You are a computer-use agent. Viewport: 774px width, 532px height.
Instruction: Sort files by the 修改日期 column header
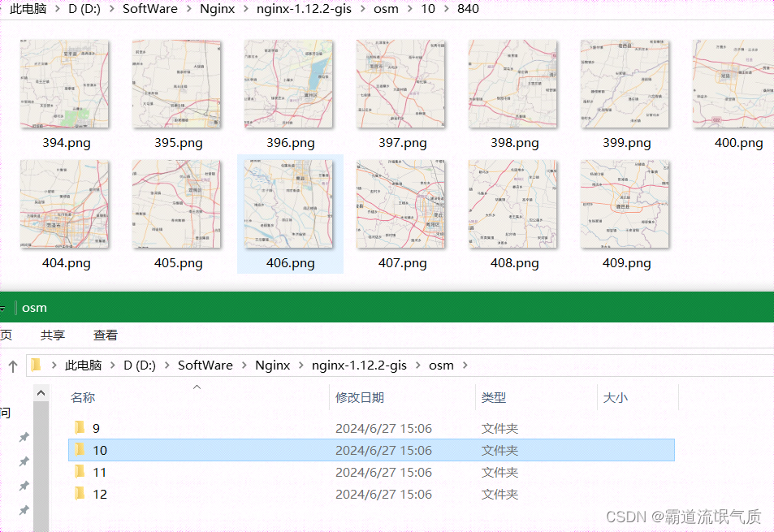[358, 397]
